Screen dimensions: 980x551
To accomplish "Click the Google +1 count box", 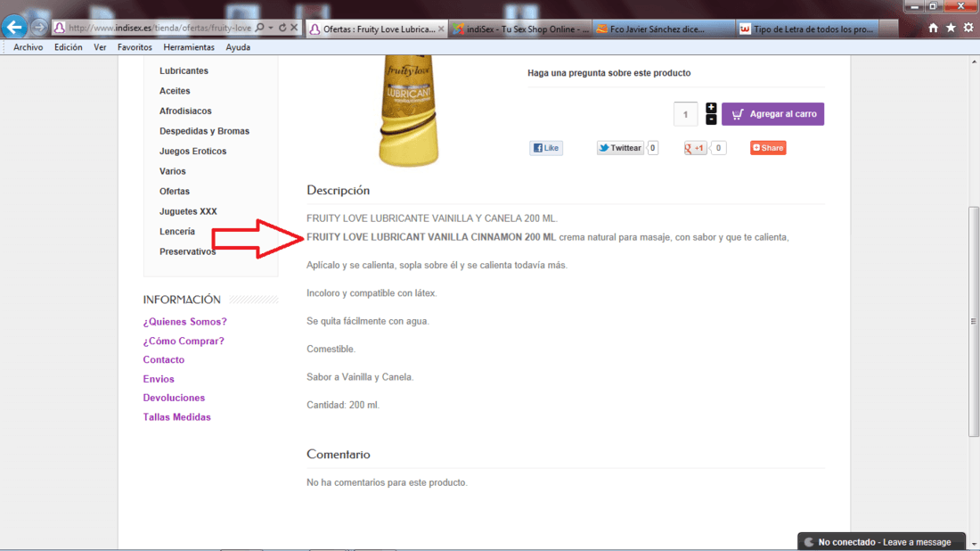I will click(718, 148).
